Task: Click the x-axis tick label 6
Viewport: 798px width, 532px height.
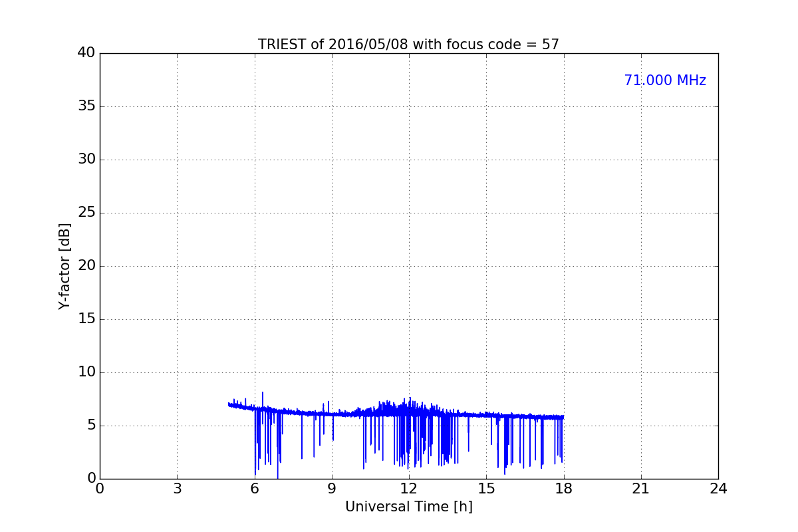Action: (254, 489)
